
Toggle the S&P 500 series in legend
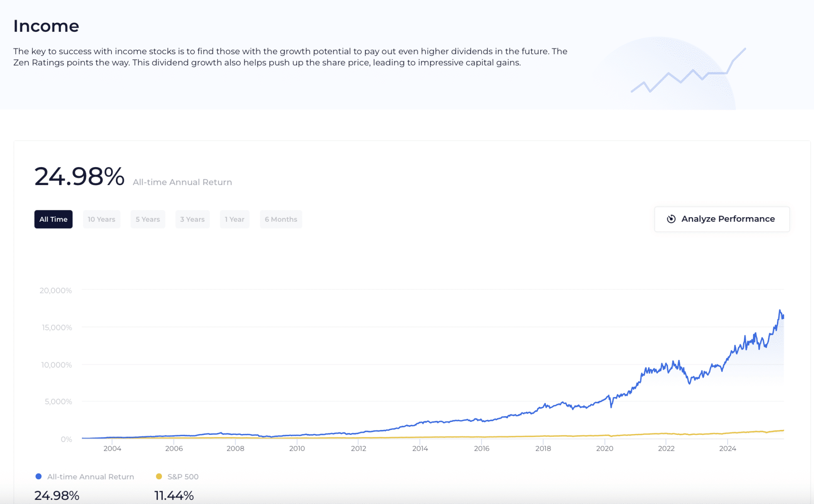(182, 476)
